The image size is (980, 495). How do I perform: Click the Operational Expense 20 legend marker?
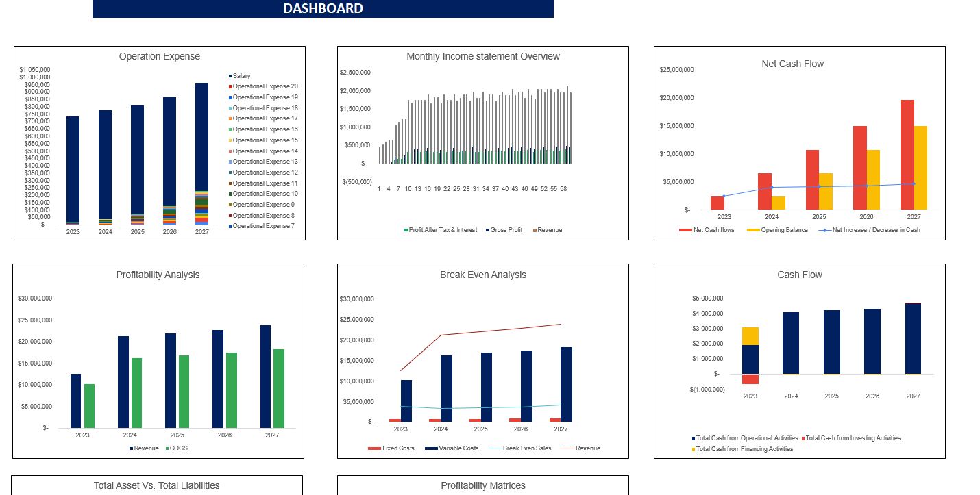[230, 86]
